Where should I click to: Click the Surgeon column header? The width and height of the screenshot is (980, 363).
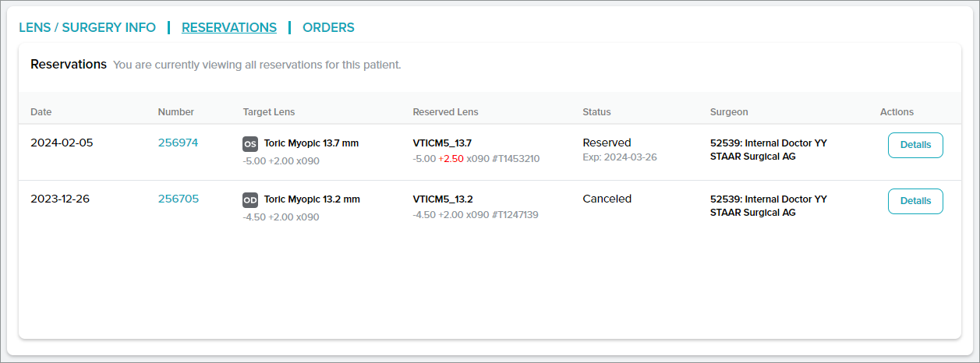(x=729, y=112)
